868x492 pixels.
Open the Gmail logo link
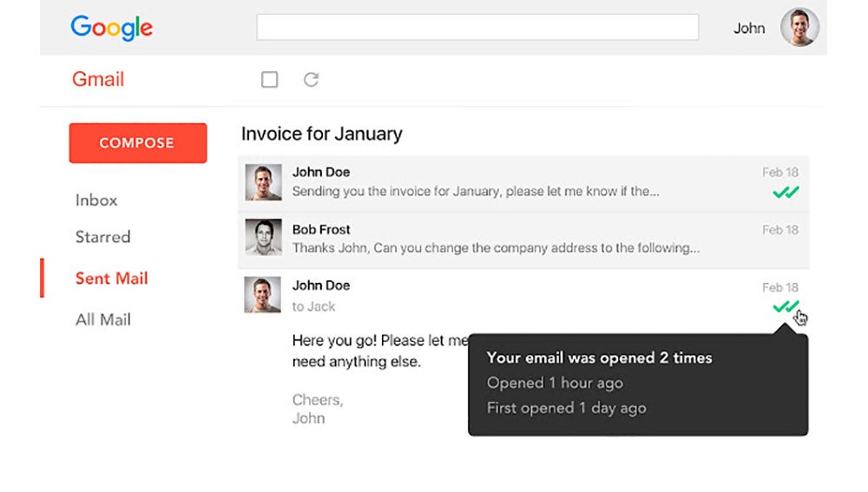98,79
